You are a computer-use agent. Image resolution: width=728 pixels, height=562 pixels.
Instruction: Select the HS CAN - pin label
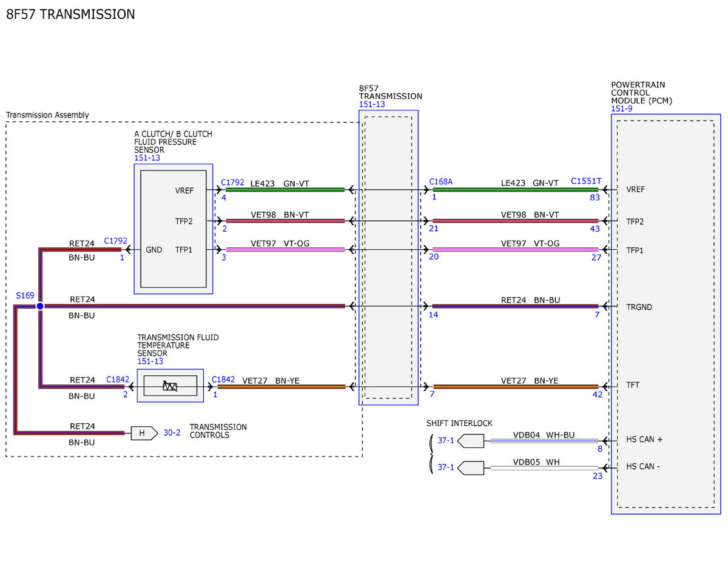(x=643, y=467)
